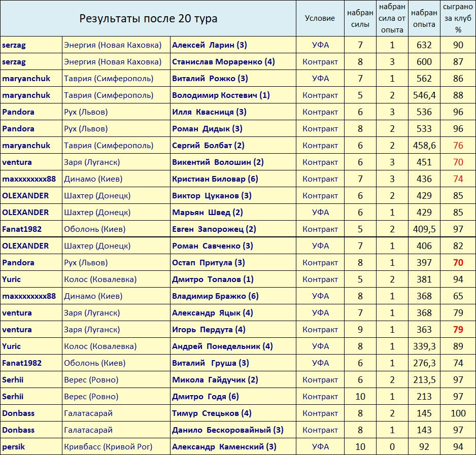Viewport: 476px width, 455px height.
Task: Click the title 'Результаты после 20 тура'
Action: tap(148, 19)
